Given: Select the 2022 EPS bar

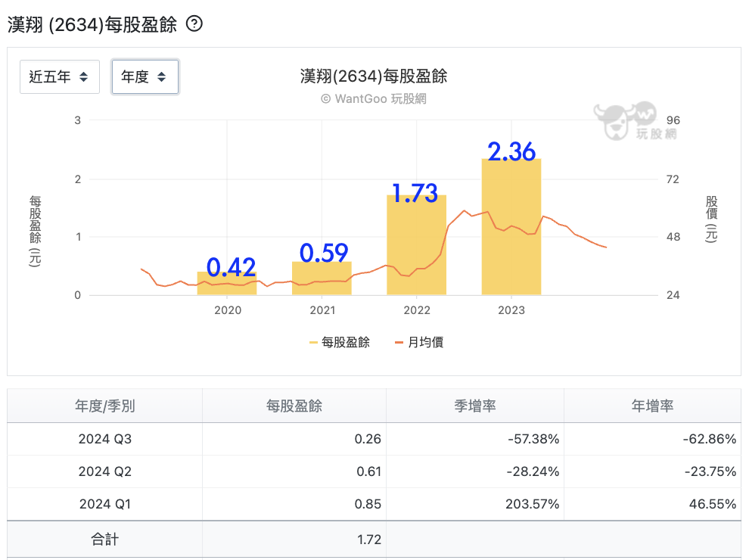Looking at the screenshot, I should (416, 245).
